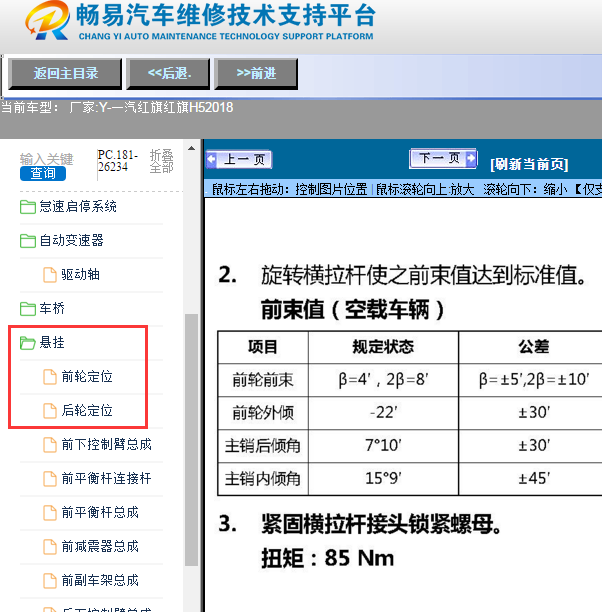The height and width of the screenshot is (612, 602).
Task: Click the 驱动轴 document icon
Action: click(x=50, y=275)
